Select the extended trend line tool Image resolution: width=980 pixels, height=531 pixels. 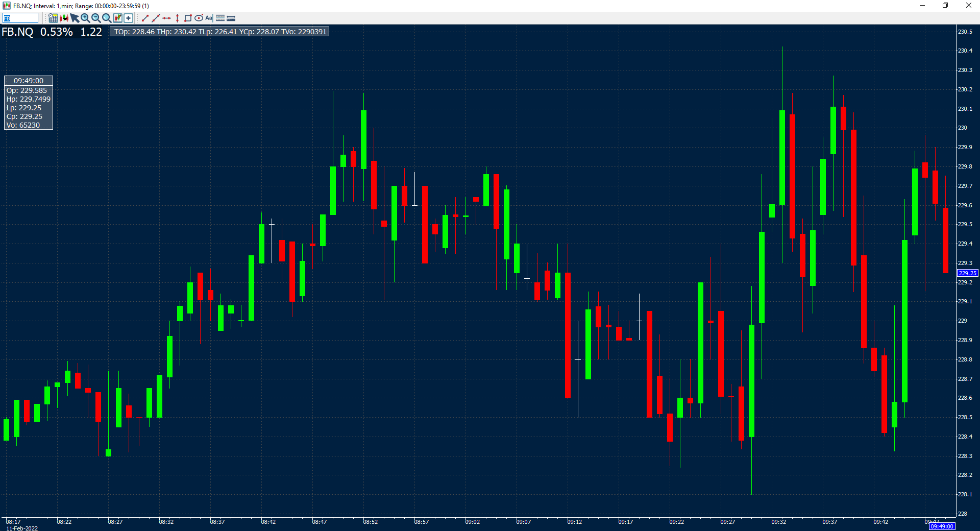(156, 18)
